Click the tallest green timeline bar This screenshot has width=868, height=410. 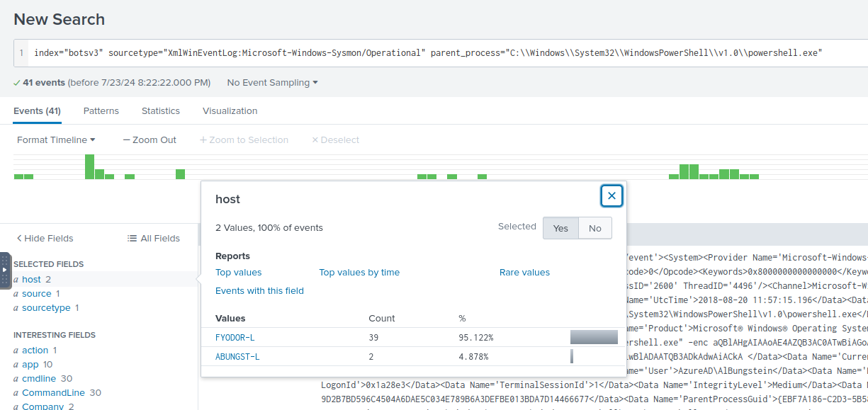[x=89, y=166]
